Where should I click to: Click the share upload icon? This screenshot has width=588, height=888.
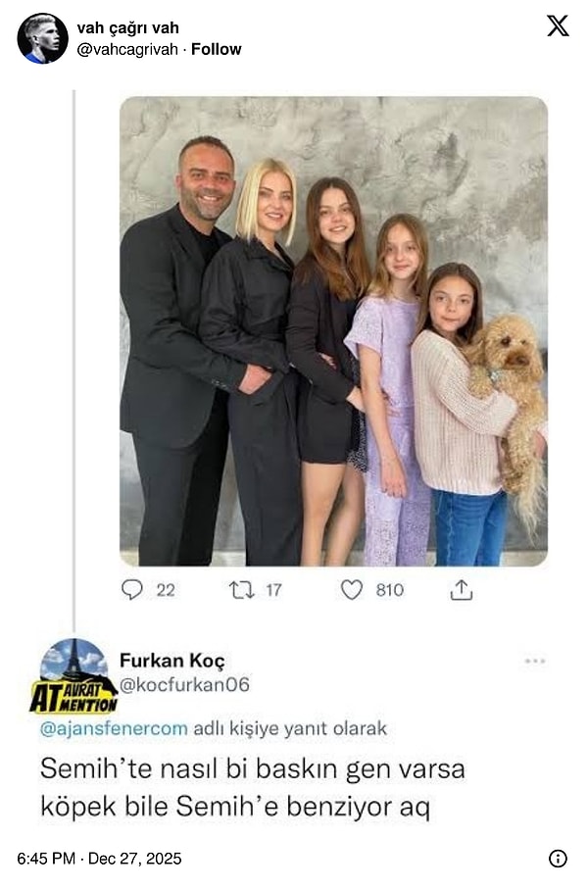point(462,589)
